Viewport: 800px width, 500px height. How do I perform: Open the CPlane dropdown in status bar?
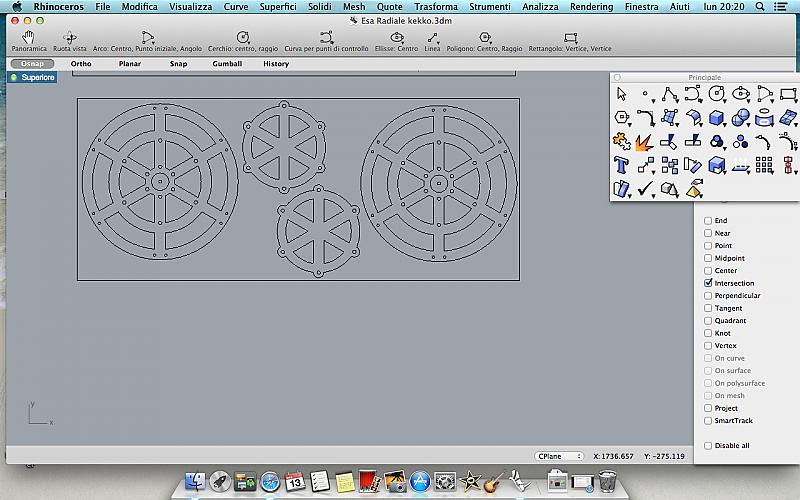(559, 456)
